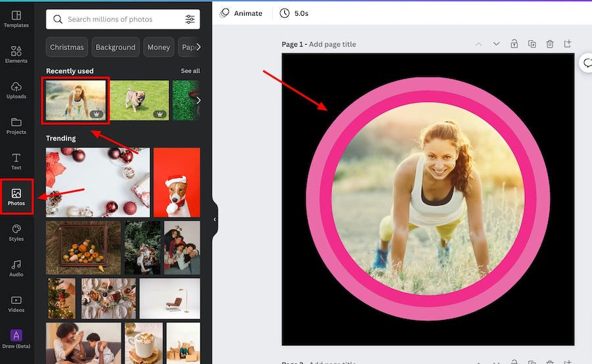Open the Uploads panel
Viewport: 592px width, 364px height.
point(16,90)
